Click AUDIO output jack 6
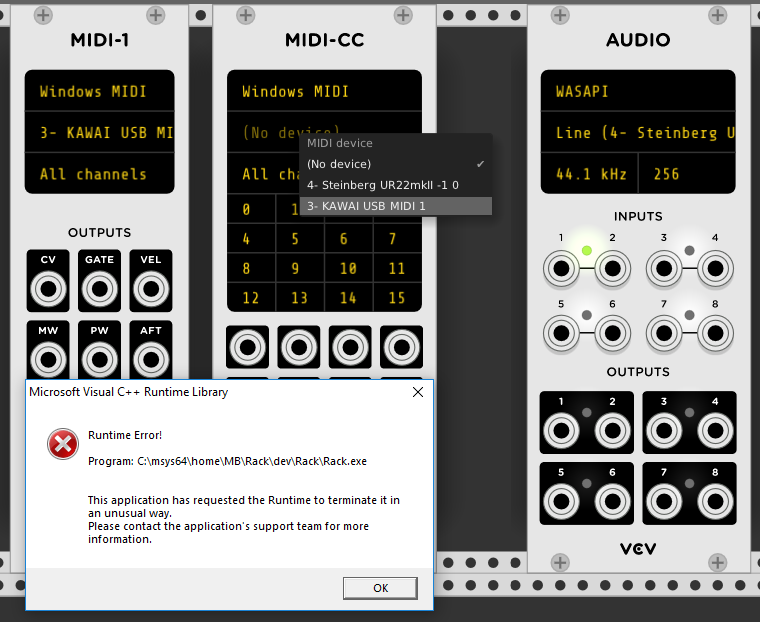 [x=613, y=501]
